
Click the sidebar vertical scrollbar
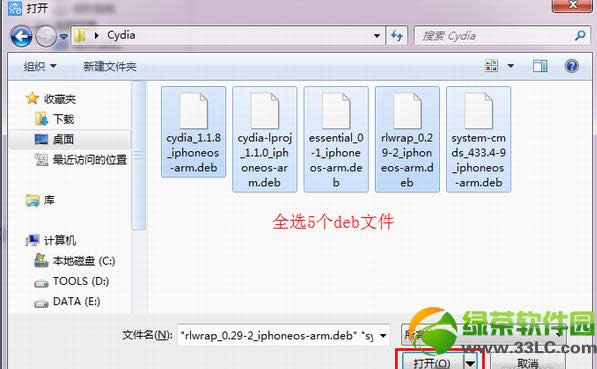(x=139, y=156)
